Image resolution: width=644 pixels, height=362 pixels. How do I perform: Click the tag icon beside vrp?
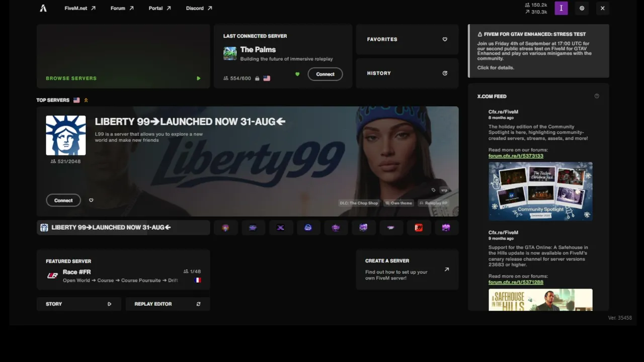point(433,190)
